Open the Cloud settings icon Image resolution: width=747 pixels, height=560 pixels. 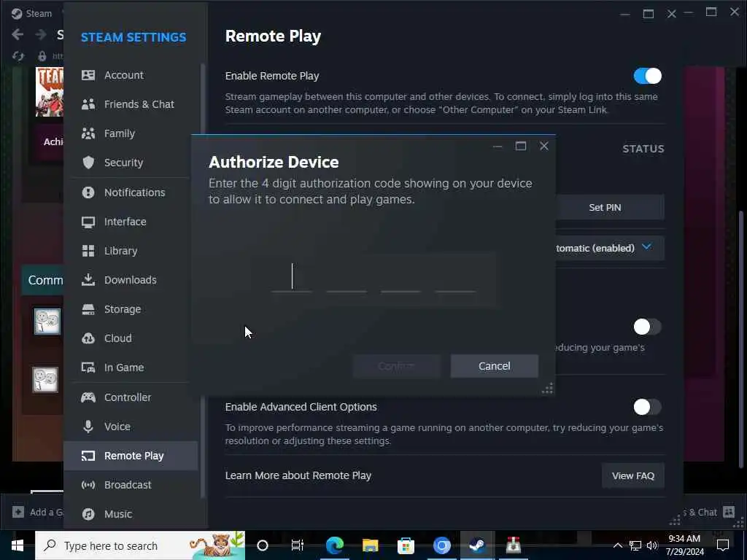(x=88, y=338)
